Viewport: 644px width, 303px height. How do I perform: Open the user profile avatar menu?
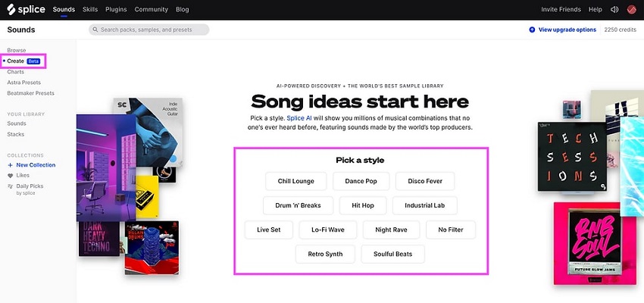tap(632, 9)
